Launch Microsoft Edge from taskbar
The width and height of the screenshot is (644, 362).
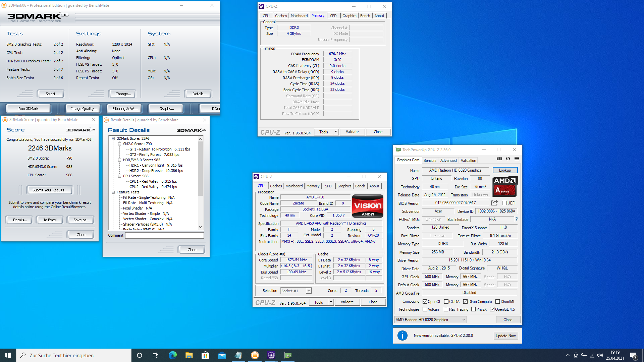(x=172, y=355)
